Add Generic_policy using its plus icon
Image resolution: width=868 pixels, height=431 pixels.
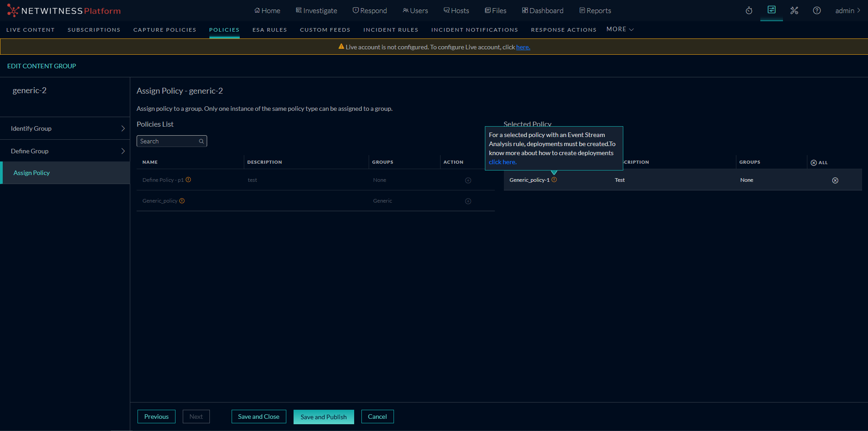point(468,201)
